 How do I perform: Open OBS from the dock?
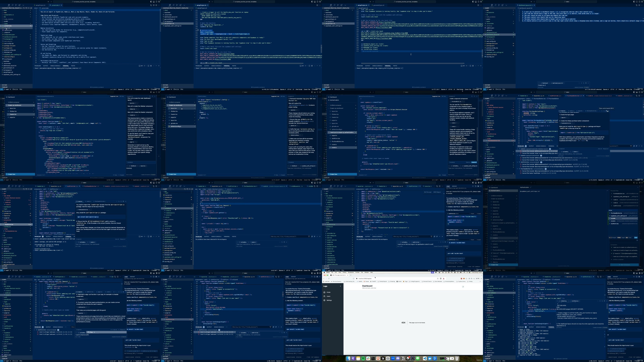pos(413,359)
